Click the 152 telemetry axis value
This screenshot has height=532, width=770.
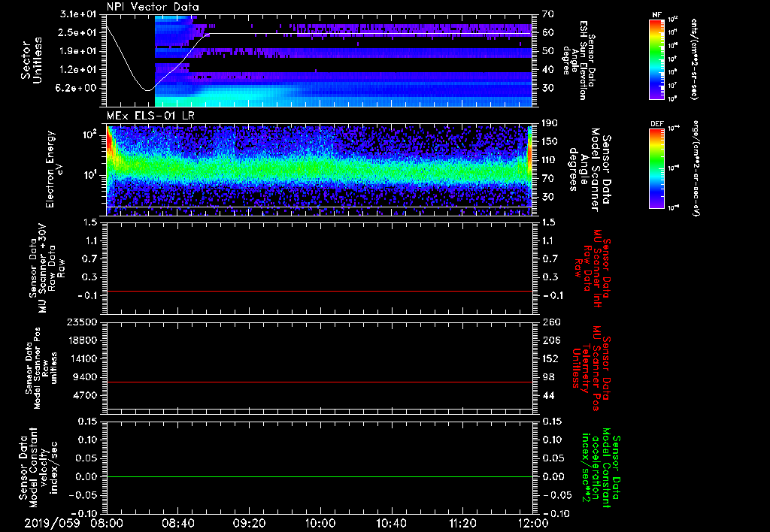tap(550, 358)
